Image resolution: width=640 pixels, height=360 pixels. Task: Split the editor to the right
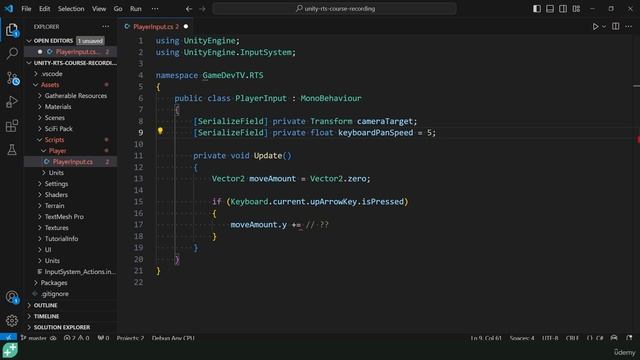pos(616,27)
